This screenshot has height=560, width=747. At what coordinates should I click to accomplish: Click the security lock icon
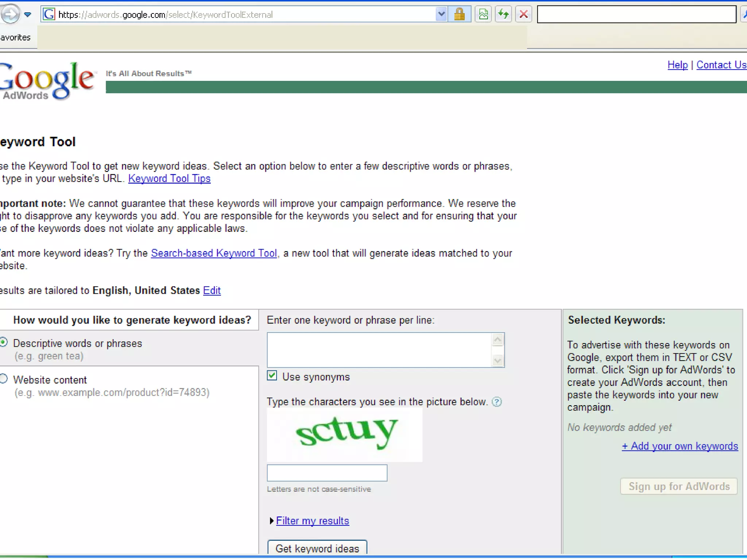(x=459, y=15)
